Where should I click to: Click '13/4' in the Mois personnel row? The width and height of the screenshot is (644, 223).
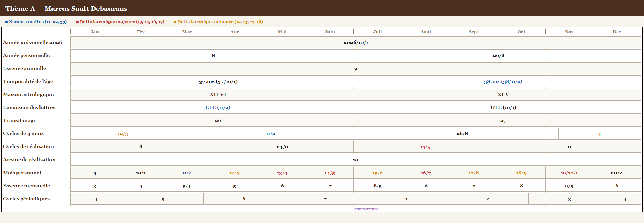[x=282, y=173]
